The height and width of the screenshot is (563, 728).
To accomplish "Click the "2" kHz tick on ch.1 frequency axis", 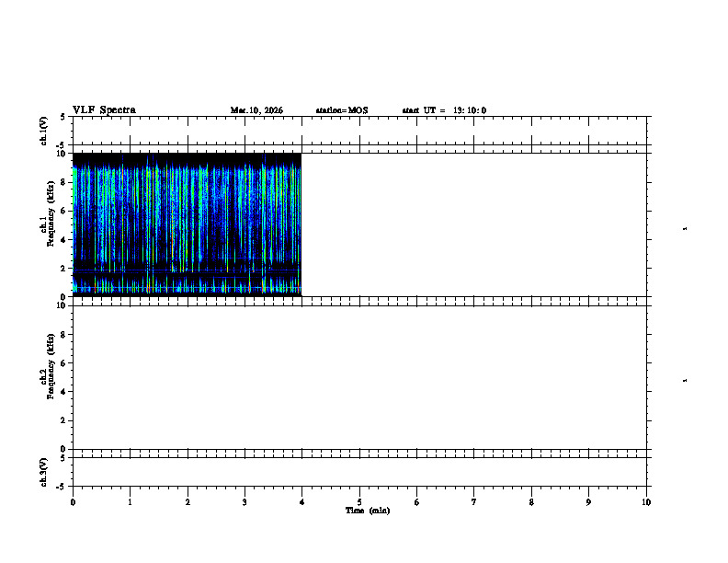I will (x=63, y=268).
